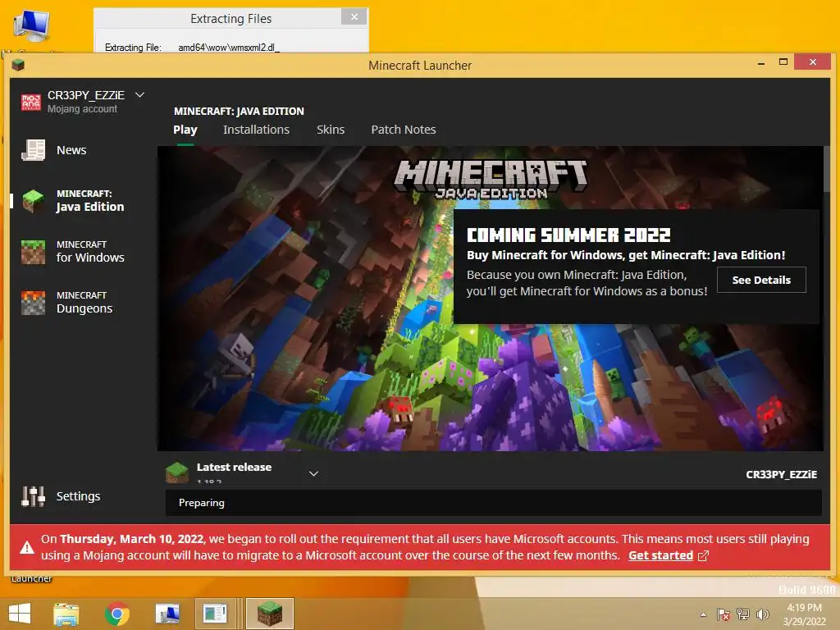Expand the Latest release version dropdown
The height and width of the screenshot is (630, 840).
[314, 473]
